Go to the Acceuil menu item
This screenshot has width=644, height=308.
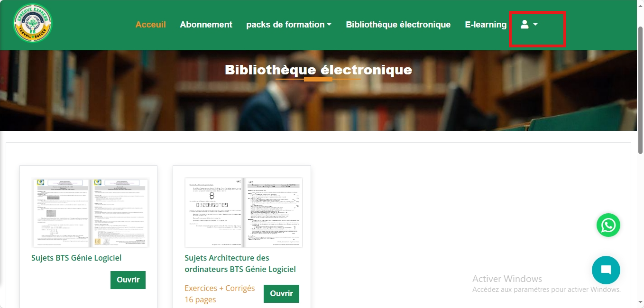(151, 25)
